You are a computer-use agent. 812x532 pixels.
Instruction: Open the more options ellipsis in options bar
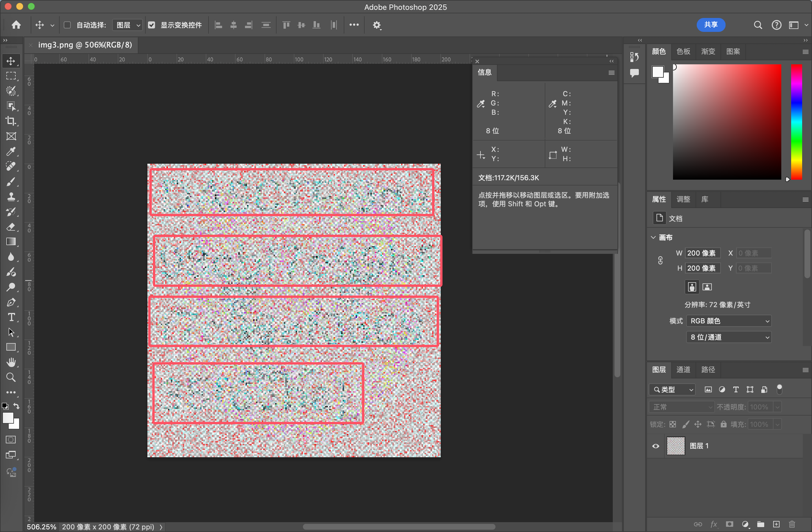click(x=354, y=25)
